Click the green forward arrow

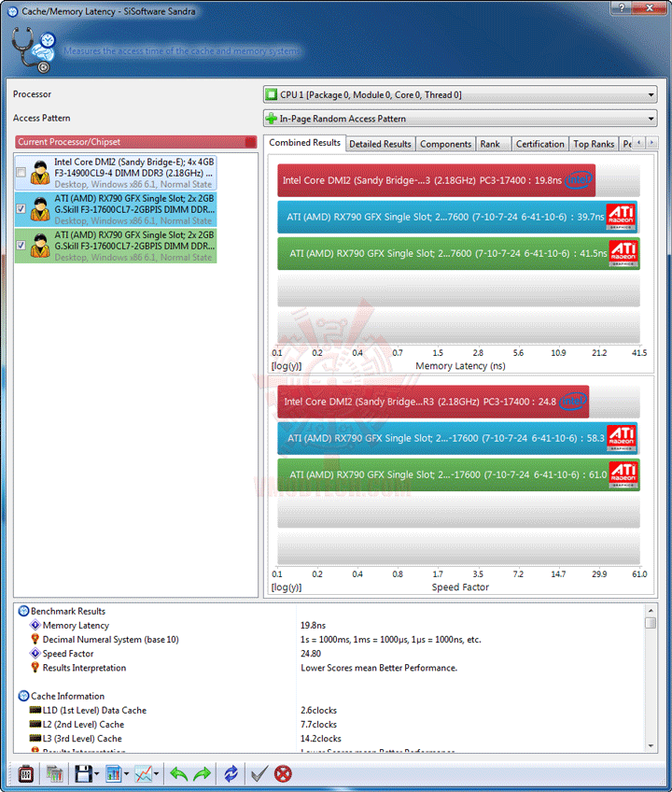(x=202, y=774)
